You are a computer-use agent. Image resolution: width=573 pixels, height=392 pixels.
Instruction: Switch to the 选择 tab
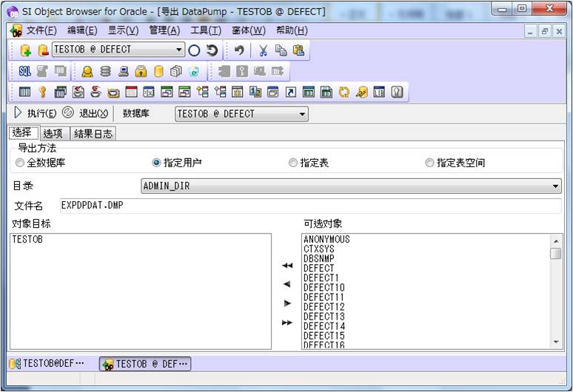24,132
